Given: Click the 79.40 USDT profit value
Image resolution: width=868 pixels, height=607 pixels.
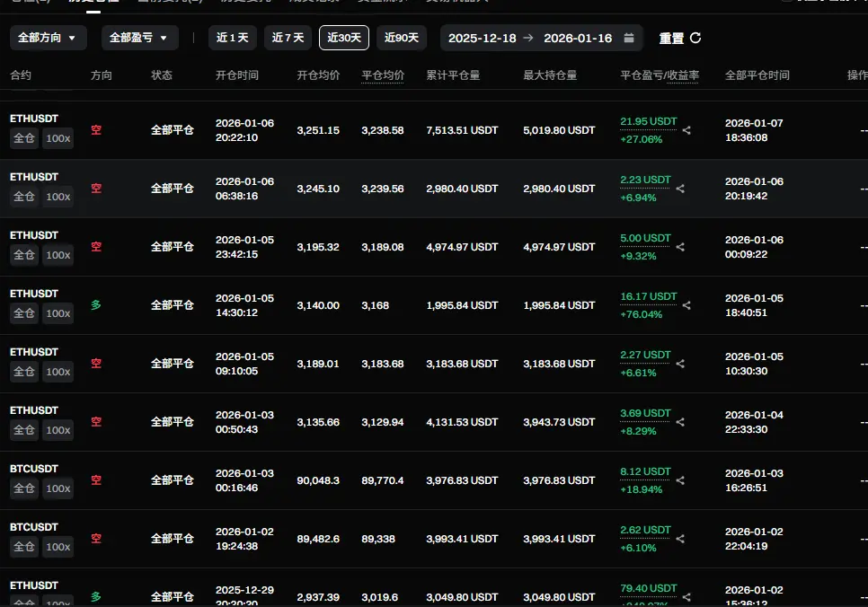Looking at the screenshot, I should [648, 588].
